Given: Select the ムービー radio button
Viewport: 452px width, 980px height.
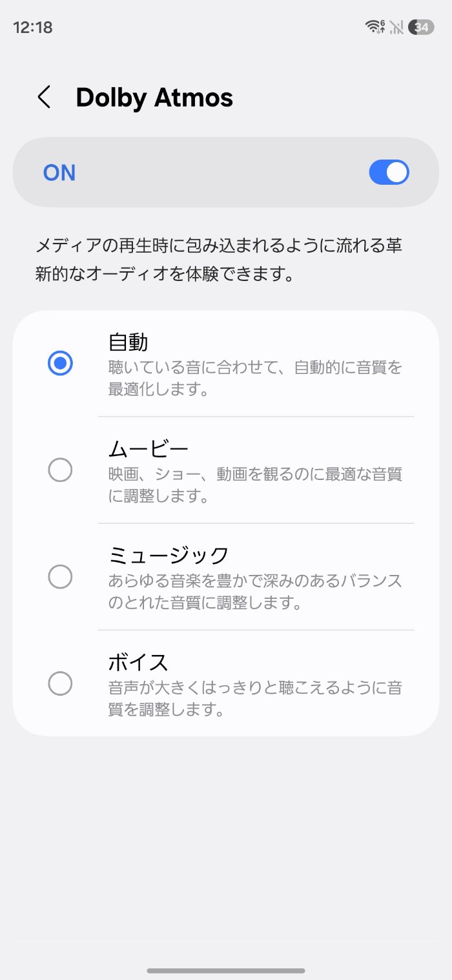Looking at the screenshot, I should tap(60, 471).
